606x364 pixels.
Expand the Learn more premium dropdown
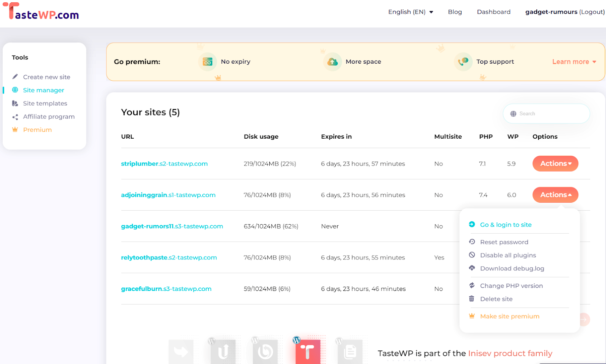click(574, 62)
